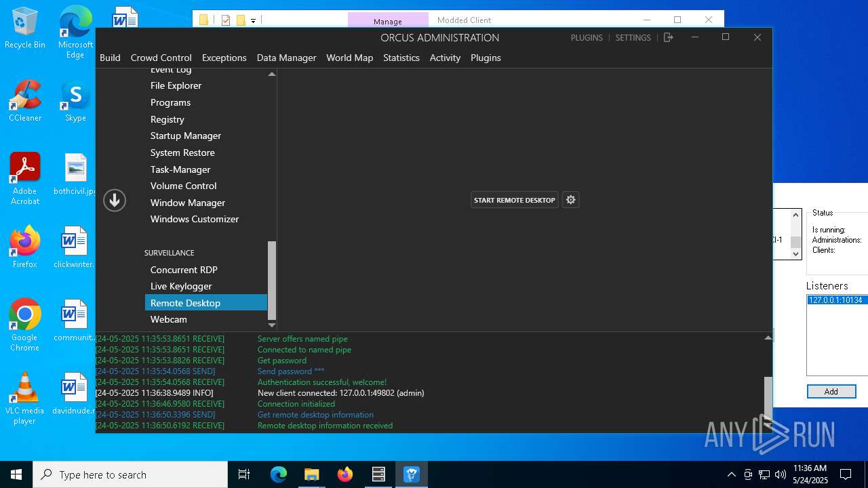Launch Microsoft Edge desktop shortcut
This screenshot has width=868, height=488.
[x=75, y=33]
